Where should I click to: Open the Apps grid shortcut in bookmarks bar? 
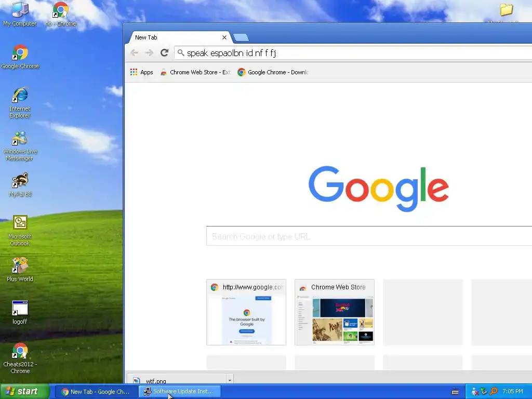tap(142, 72)
